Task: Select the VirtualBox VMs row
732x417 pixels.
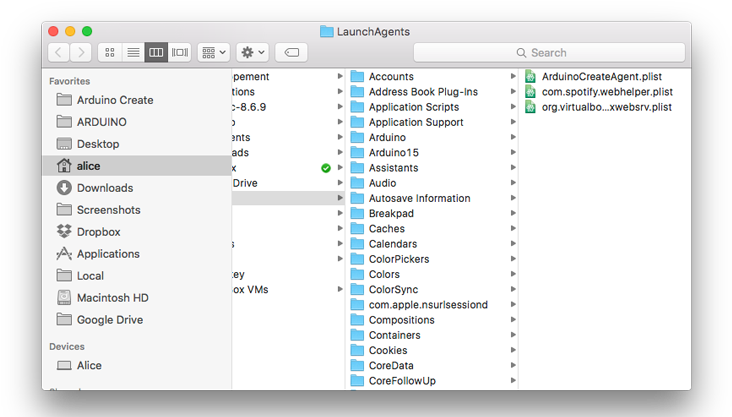Action: pyautogui.click(x=288, y=289)
